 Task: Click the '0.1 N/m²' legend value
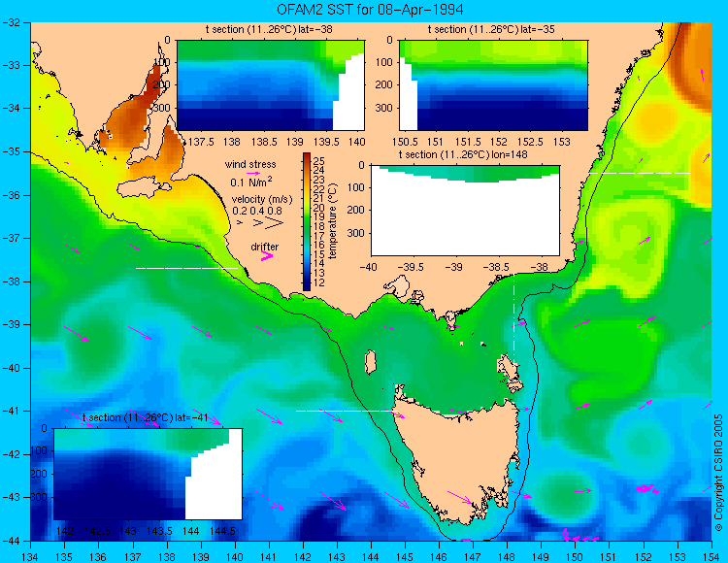point(251,182)
